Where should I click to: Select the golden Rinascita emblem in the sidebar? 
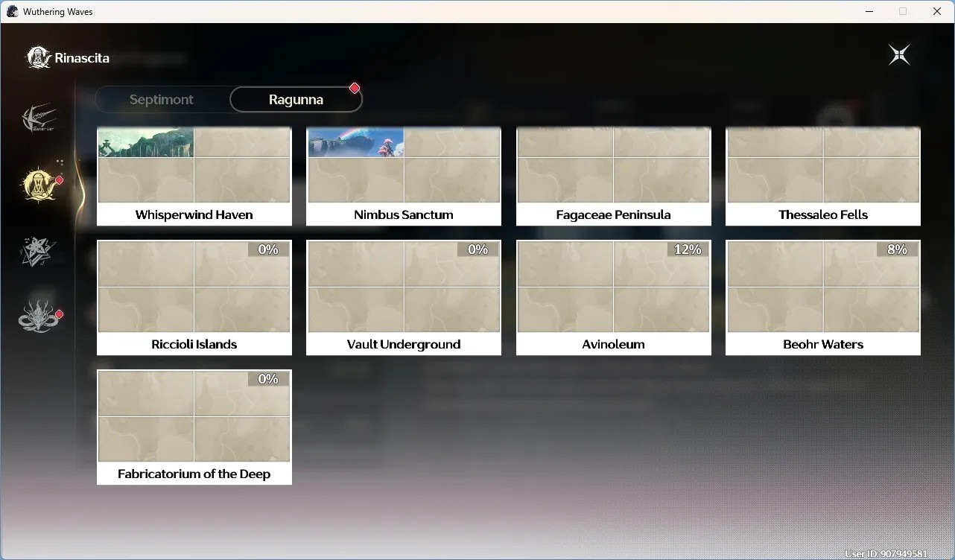[39, 185]
